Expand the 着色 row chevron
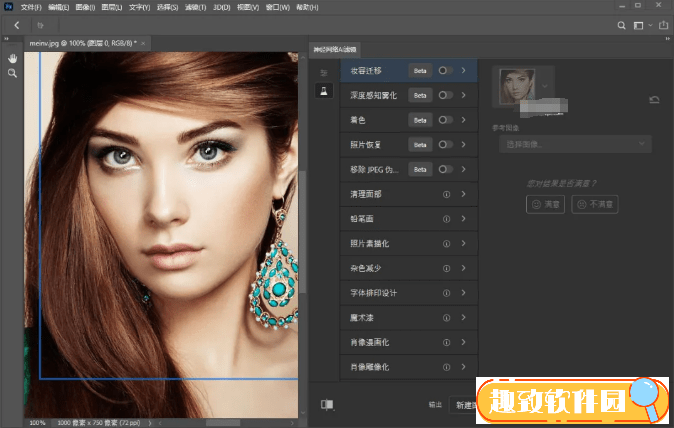This screenshot has height=428, width=674. pos(464,120)
